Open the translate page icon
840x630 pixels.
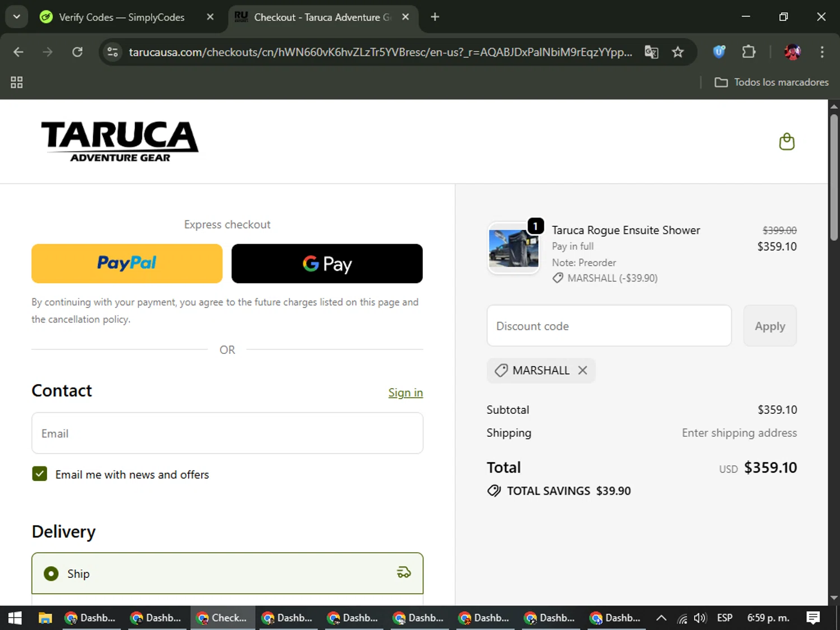point(651,52)
